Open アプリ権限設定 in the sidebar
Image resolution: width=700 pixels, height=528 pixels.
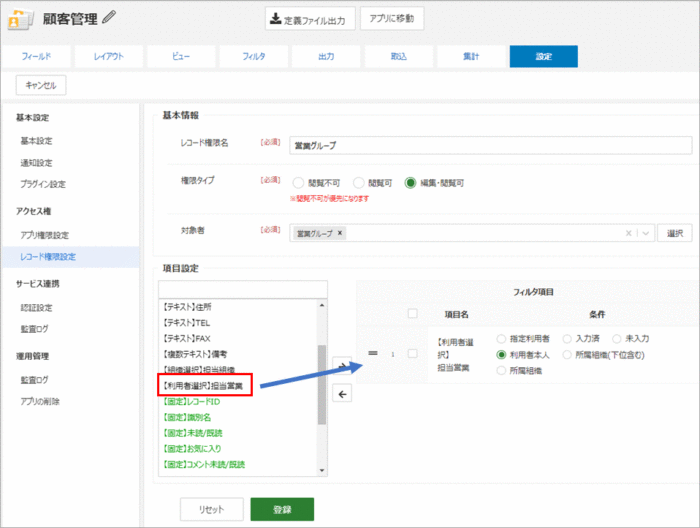click(45, 235)
